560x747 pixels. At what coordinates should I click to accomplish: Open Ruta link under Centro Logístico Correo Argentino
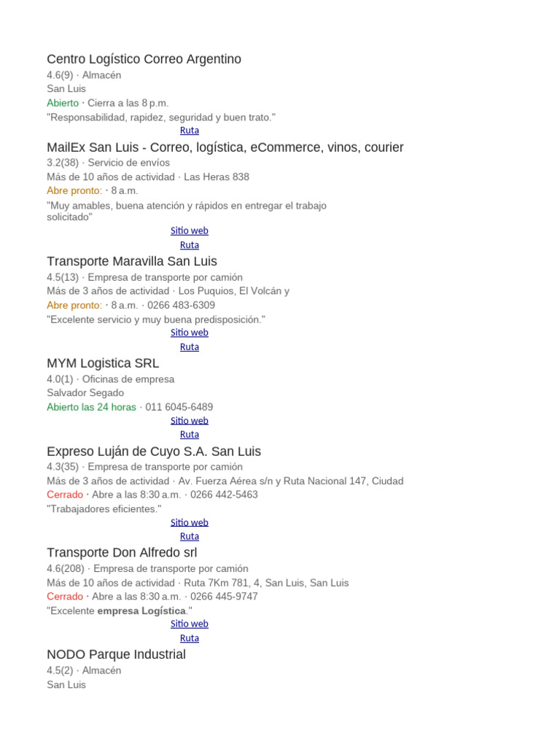coord(189,131)
